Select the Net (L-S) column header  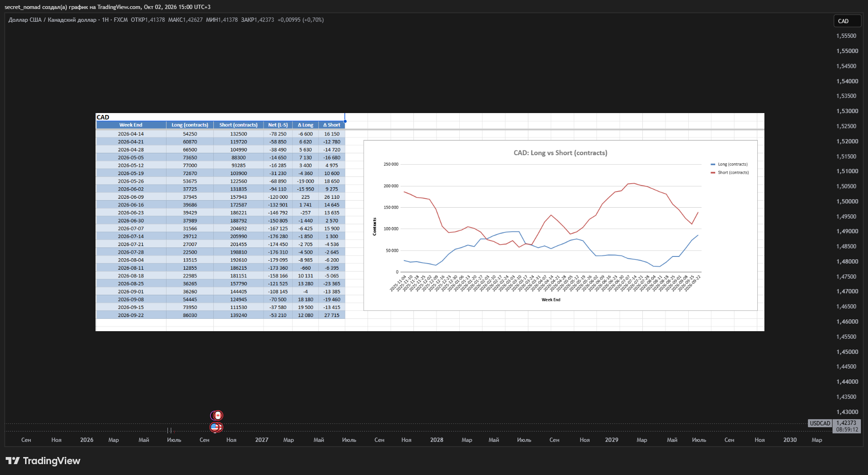click(278, 125)
